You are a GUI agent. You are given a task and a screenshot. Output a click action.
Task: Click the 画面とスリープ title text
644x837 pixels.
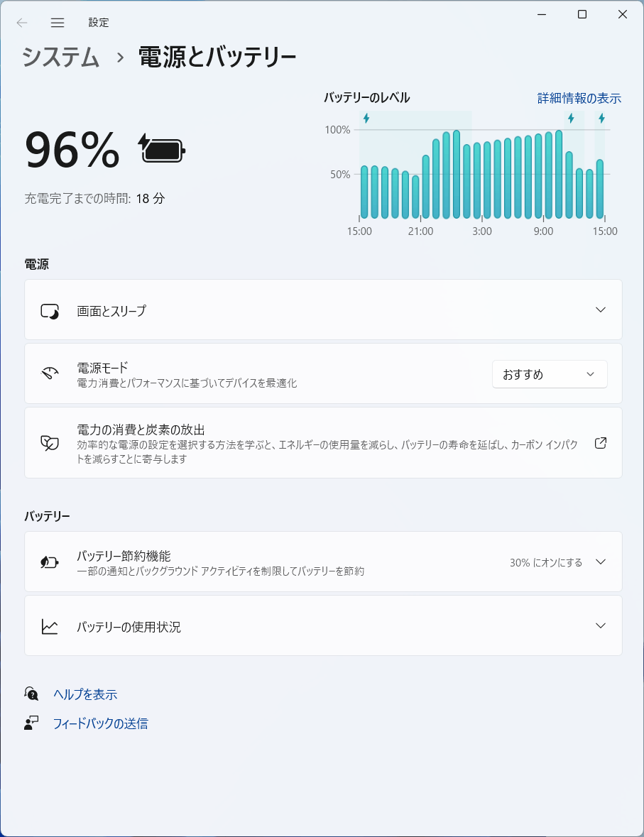point(111,311)
